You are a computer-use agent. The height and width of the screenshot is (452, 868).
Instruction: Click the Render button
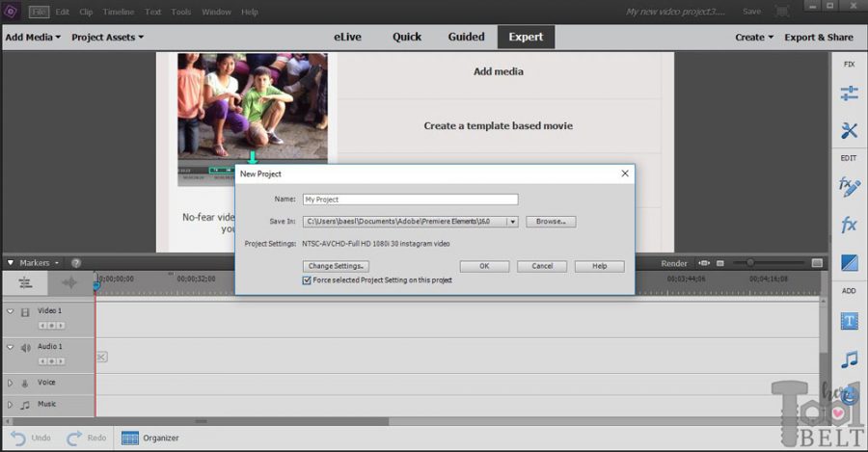click(674, 263)
